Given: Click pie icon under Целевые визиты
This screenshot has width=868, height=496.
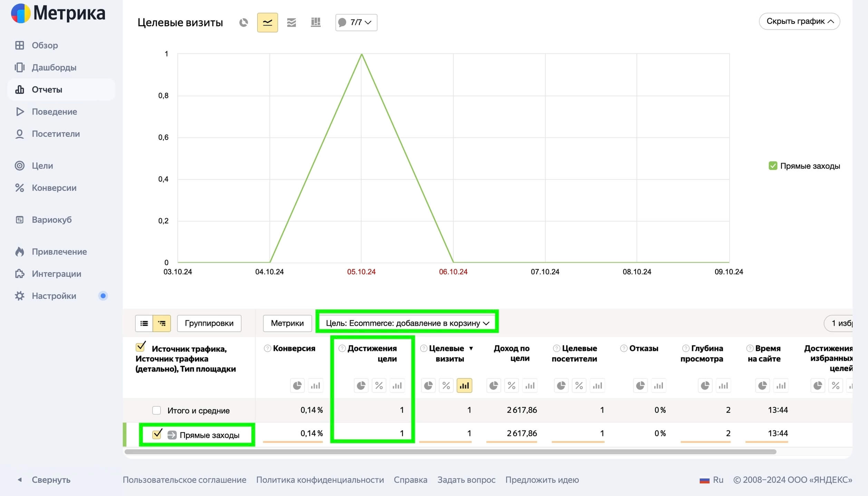Looking at the screenshot, I should pos(428,385).
